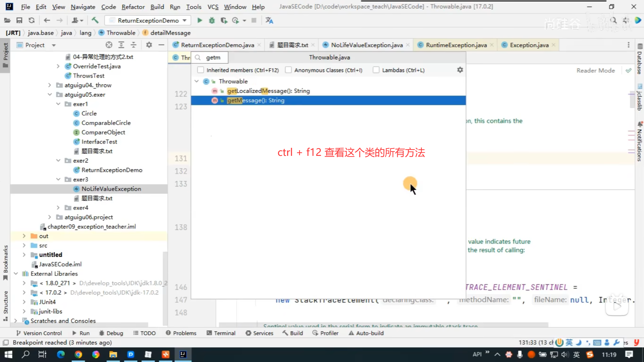Click the green Run button in toolbar

pyautogui.click(x=200, y=20)
